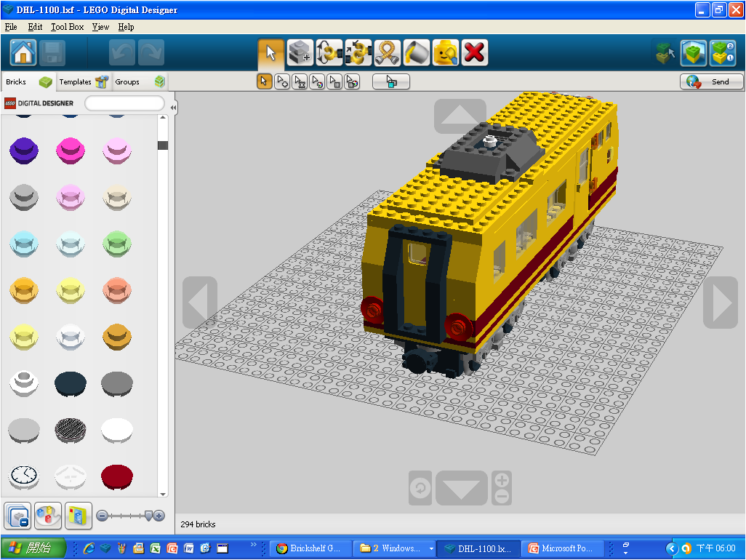The image size is (746, 560).
Task: Activate the red X Delete tool
Action: pos(474,53)
